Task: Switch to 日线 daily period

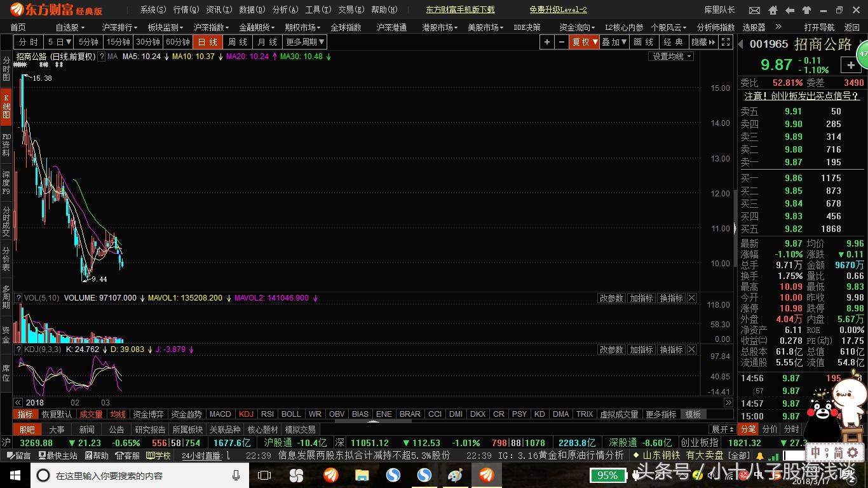Action: coord(207,42)
